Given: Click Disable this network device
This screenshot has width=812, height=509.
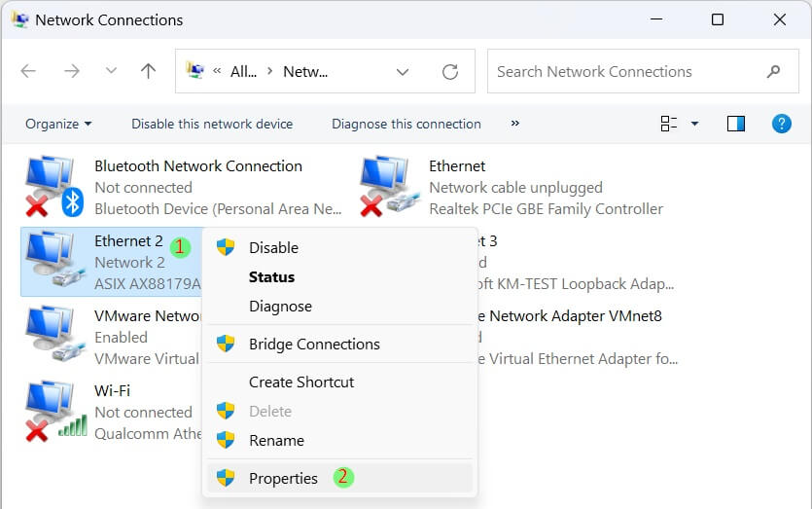Looking at the screenshot, I should 212,124.
